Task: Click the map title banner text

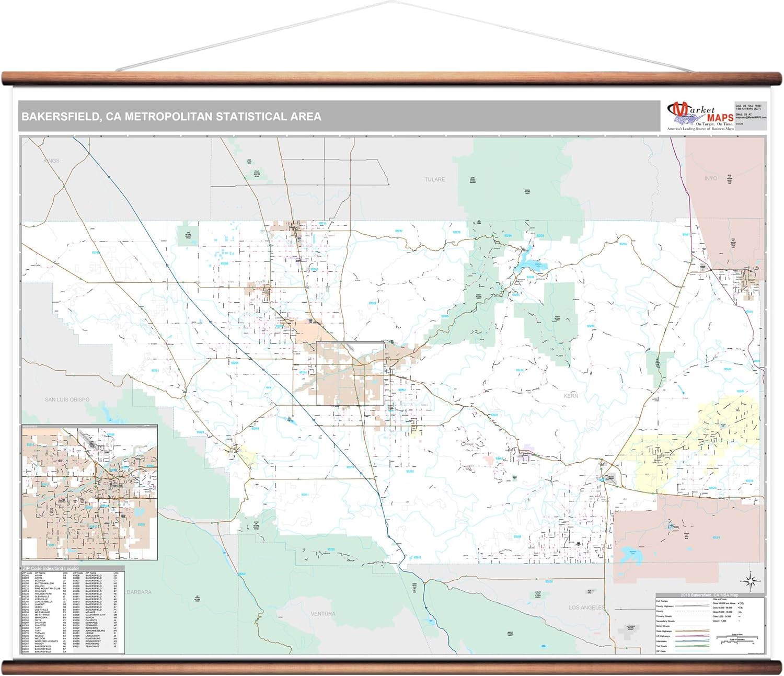Action: tap(171, 117)
